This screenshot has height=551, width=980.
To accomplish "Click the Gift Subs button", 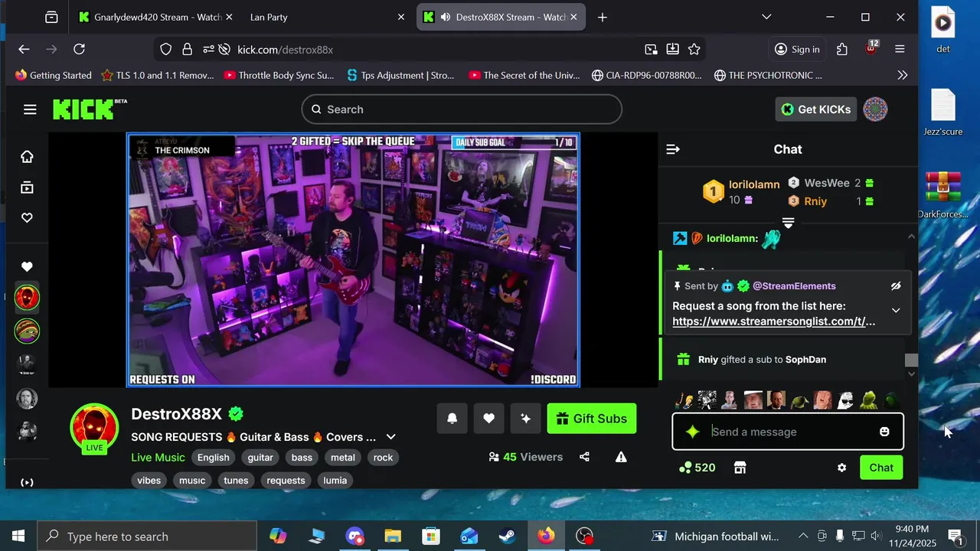I will click(592, 419).
